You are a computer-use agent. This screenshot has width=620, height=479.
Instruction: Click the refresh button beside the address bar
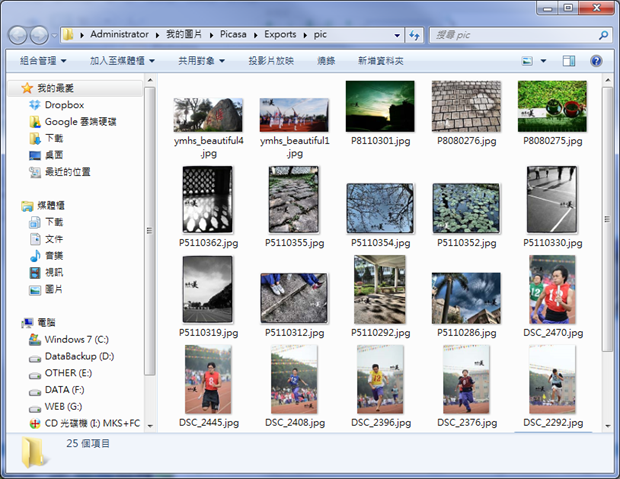tap(414, 35)
